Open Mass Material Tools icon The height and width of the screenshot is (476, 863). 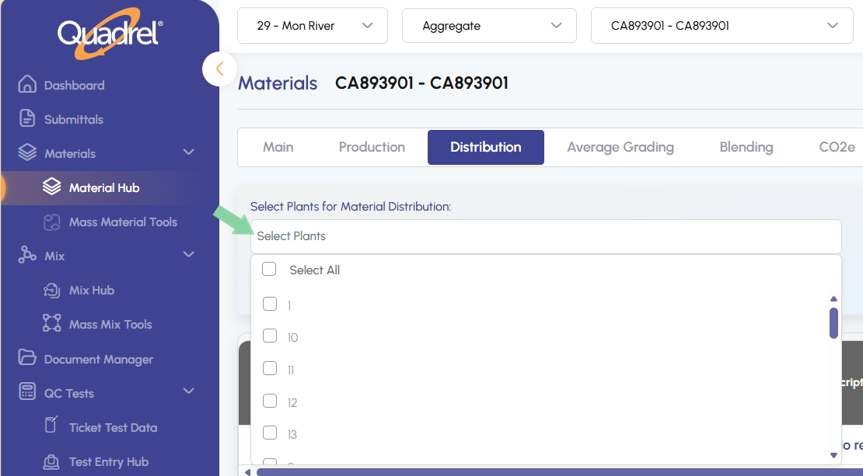52,222
